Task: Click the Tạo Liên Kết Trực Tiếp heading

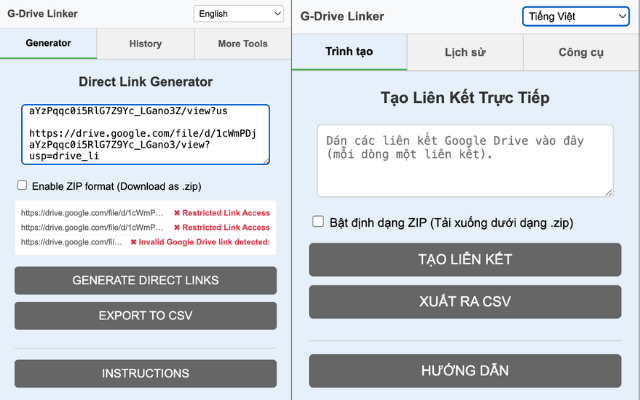Action: pos(465,98)
